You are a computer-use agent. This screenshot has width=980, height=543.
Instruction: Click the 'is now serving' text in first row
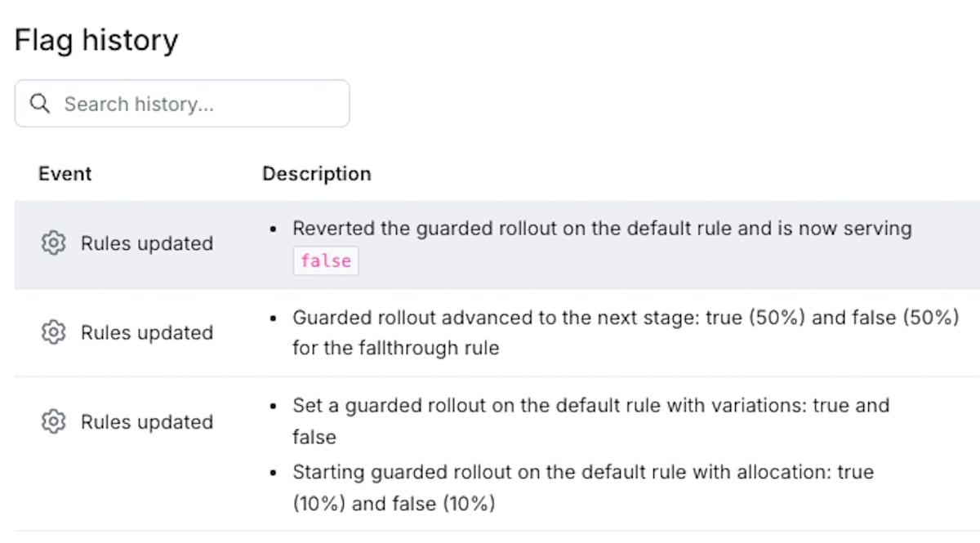(x=849, y=229)
